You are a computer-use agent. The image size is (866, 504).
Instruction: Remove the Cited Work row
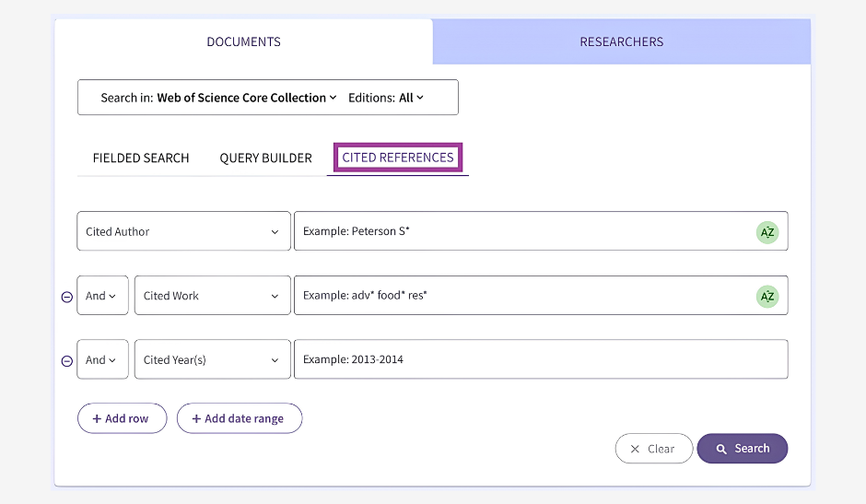coord(67,297)
